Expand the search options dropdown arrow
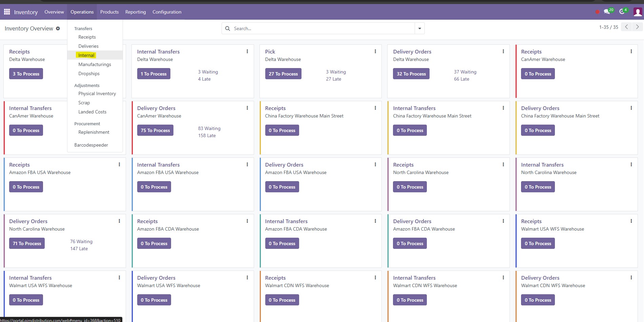The image size is (644, 322). (x=419, y=28)
